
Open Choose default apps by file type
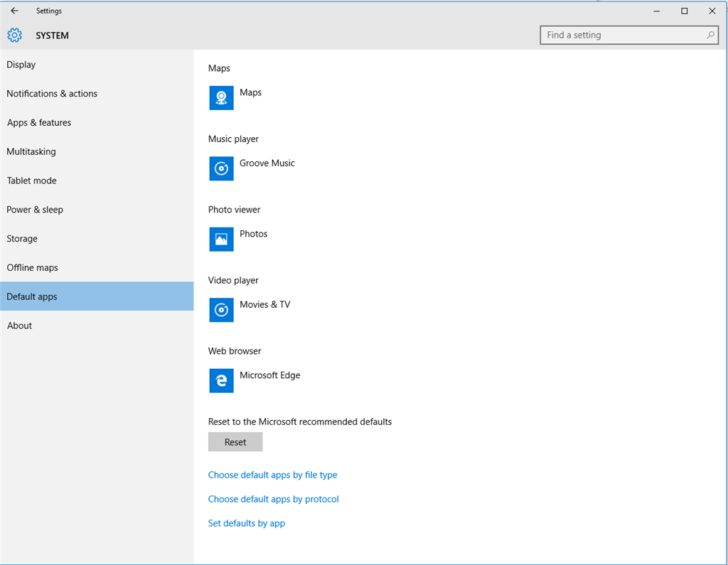coord(272,475)
